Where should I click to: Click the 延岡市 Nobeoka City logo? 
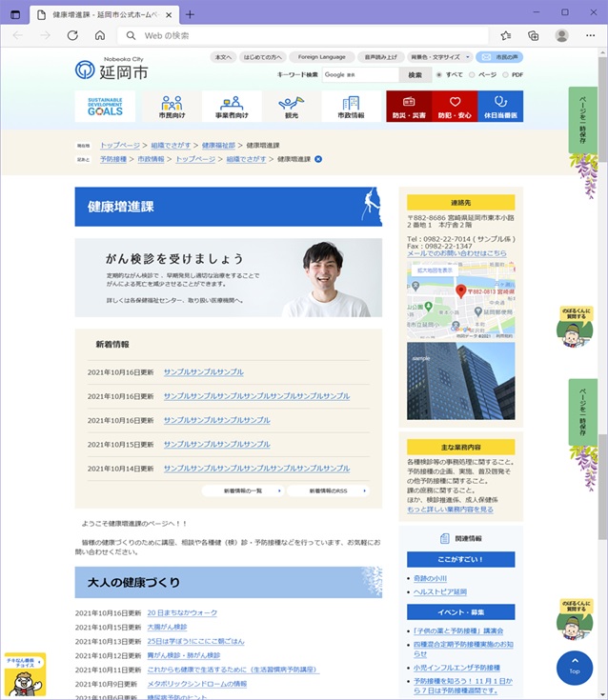click(111, 69)
